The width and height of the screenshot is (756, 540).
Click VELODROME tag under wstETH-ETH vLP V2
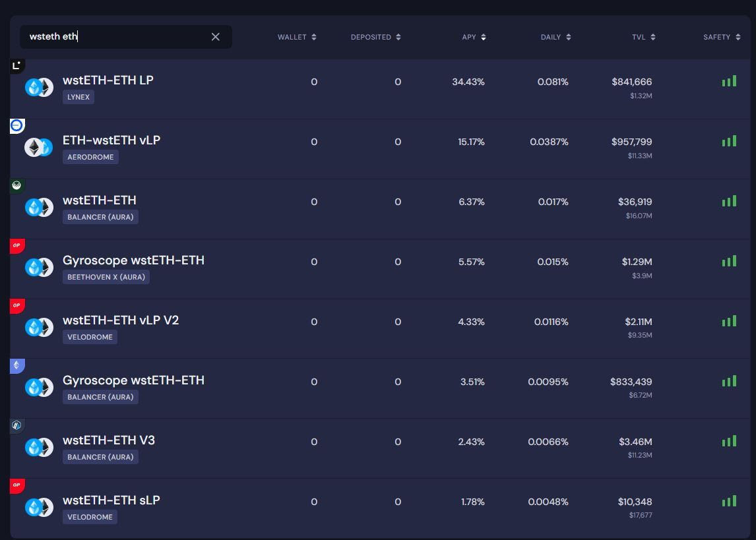(90, 337)
